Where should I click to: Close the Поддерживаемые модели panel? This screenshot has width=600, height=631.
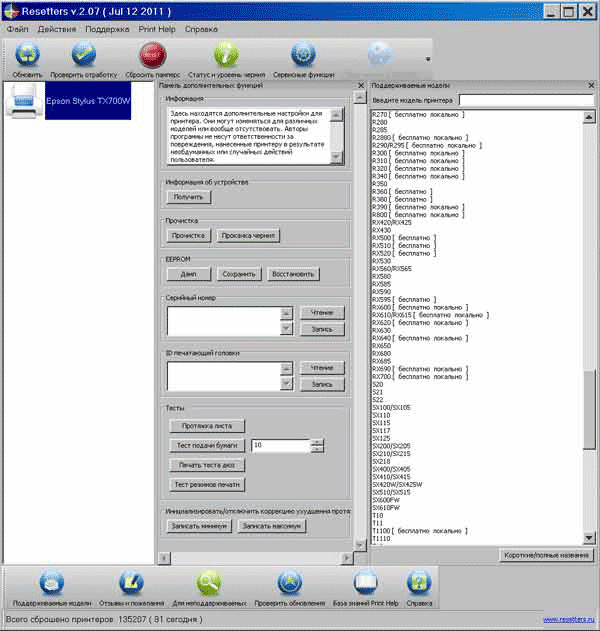click(x=591, y=85)
